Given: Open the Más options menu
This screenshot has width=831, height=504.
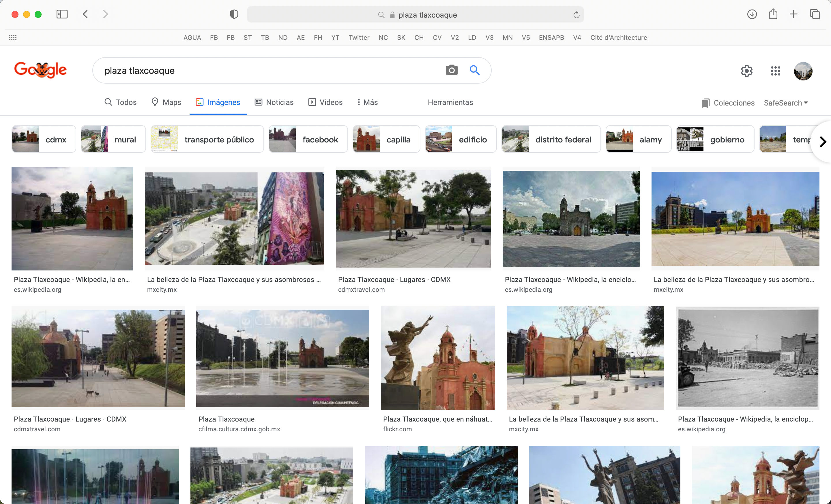Looking at the screenshot, I should click(368, 102).
